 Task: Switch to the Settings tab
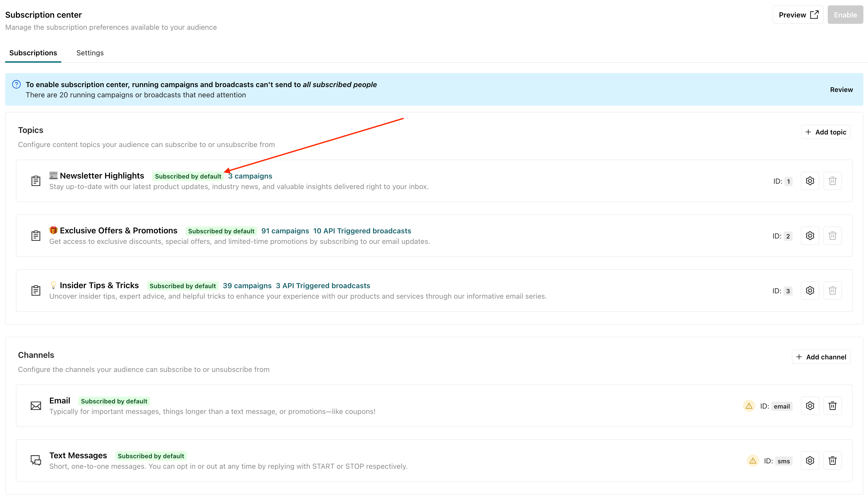(x=90, y=53)
